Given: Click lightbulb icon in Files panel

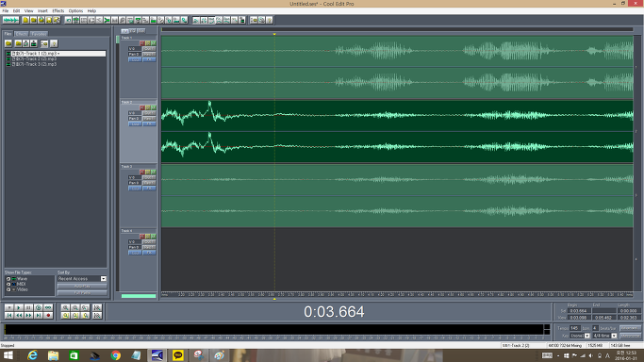Looking at the screenshot, I should 54,43.
